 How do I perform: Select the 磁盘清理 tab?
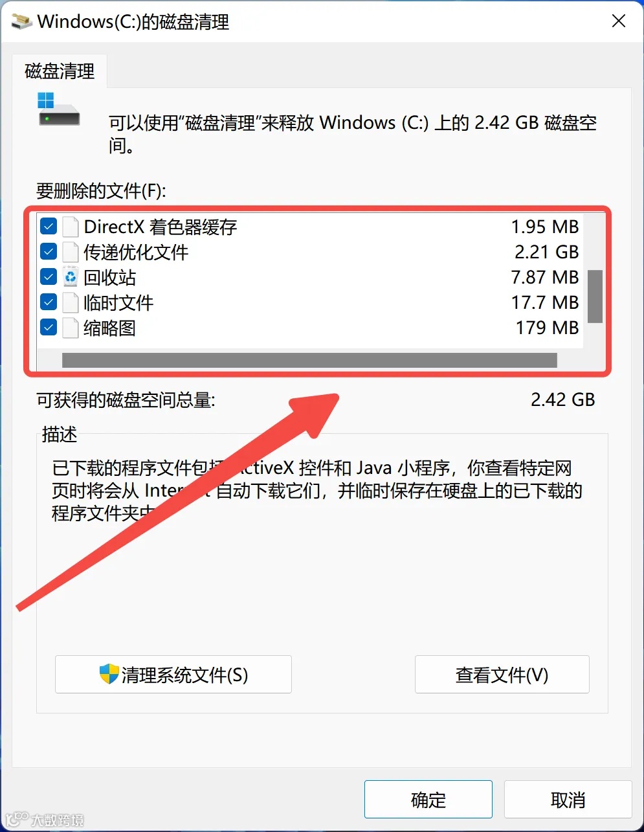tap(60, 71)
